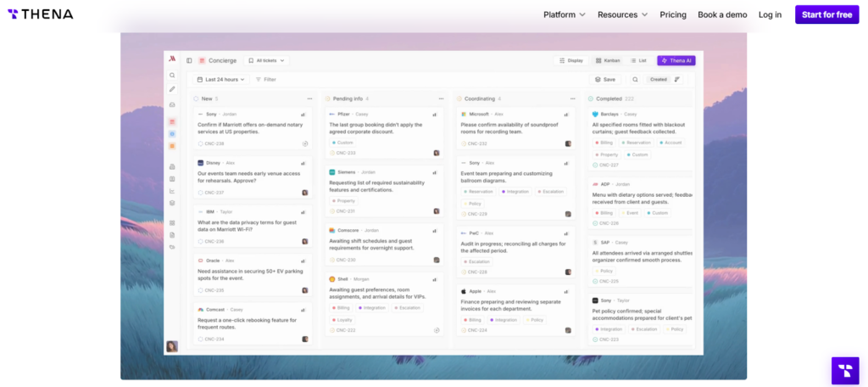Open the inbox icon in the sidebar

tap(172, 104)
